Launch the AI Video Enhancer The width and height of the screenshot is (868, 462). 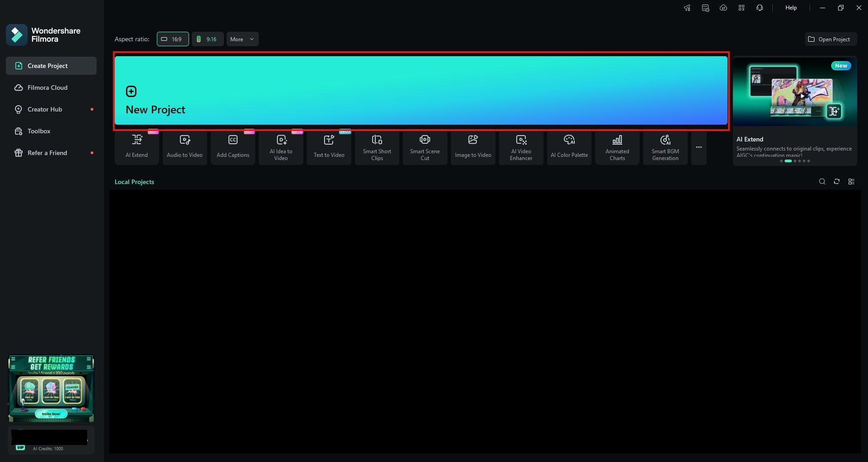(x=521, y=148)
